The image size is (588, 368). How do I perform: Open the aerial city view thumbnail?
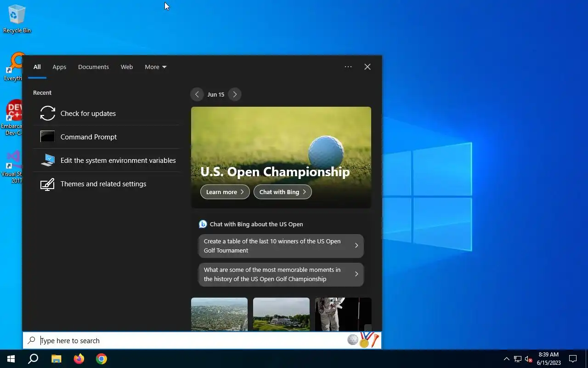click(219, 314)
